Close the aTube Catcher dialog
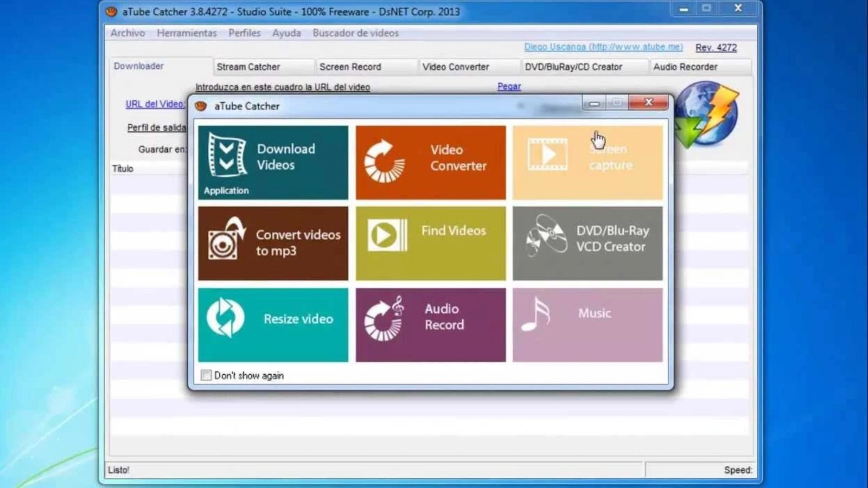 coord(648,102)
